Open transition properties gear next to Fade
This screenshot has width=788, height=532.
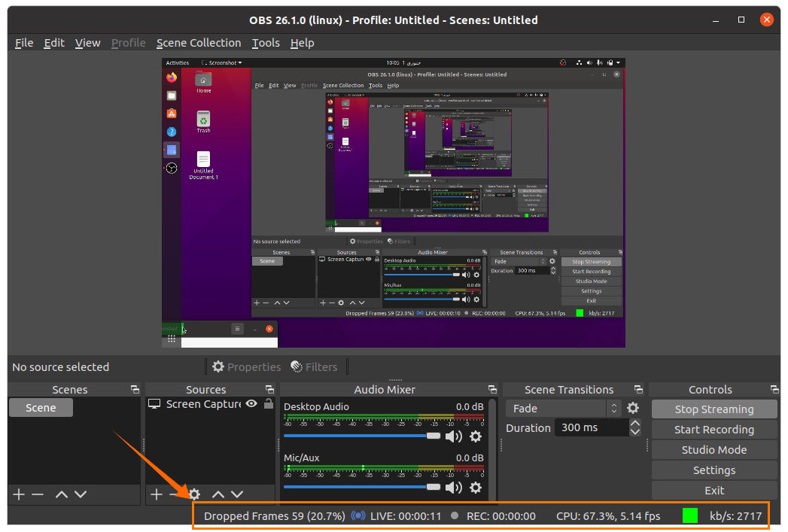pyautogui.click(x=633, y=408)
